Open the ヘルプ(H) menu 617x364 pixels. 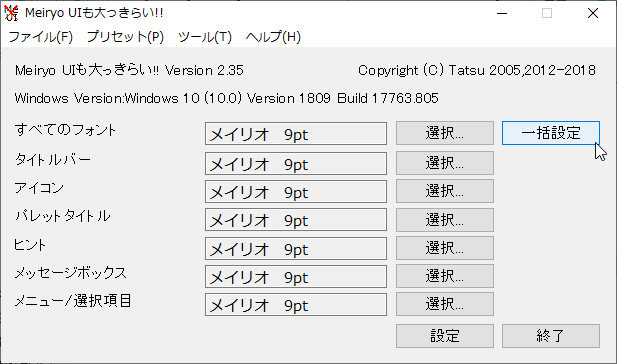(x=273, y=37)
